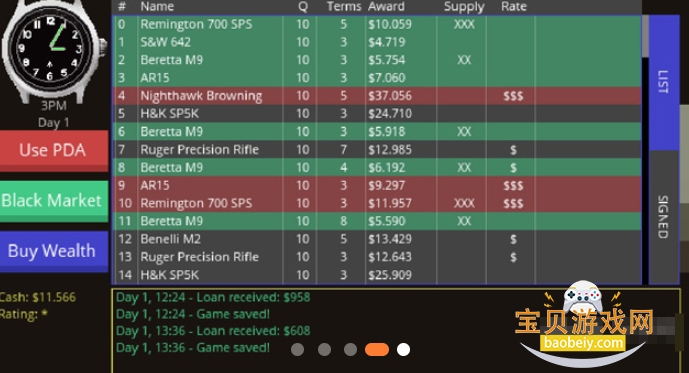This screenshot has width=689, height=373.
Task: Click the XXX supply on contract 0 row
Action: [x=464, y=24]
